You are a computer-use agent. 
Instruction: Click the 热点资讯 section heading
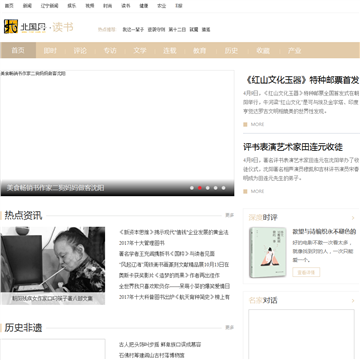pos(23,215)
